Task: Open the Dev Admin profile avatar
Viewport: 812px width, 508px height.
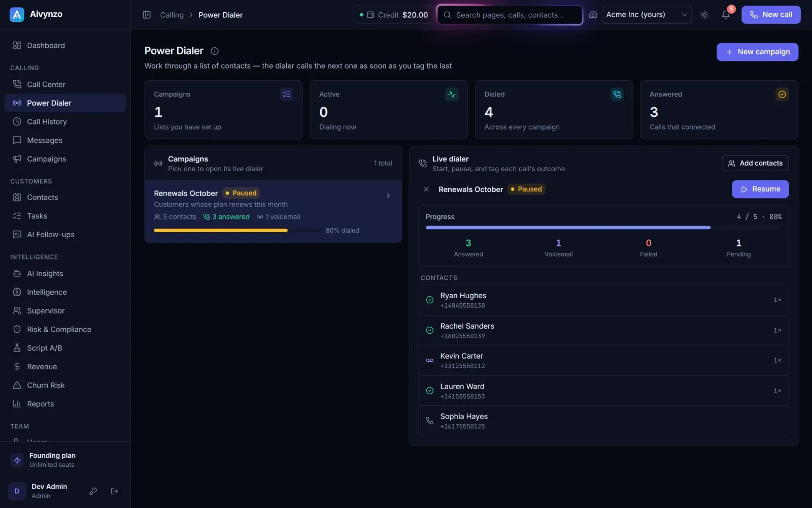Action: point(17,491)
